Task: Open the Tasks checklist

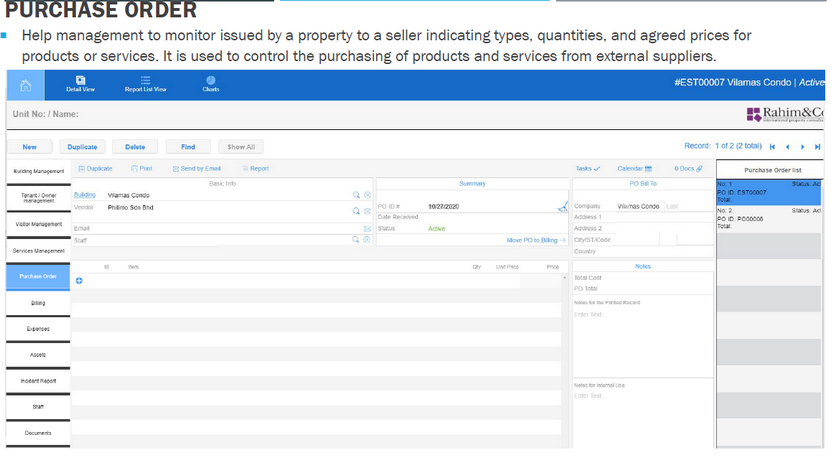Action: pyautogui.click(x=587, y=169)
